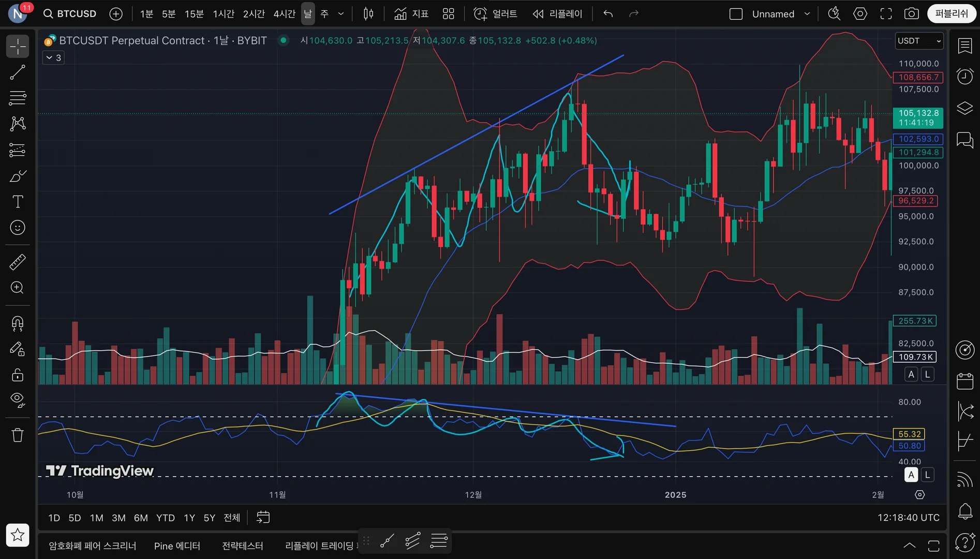The width and height of the screenshot is (980, 559).
Task: Activate the ruler measure tool
Action: coord(18,262)
